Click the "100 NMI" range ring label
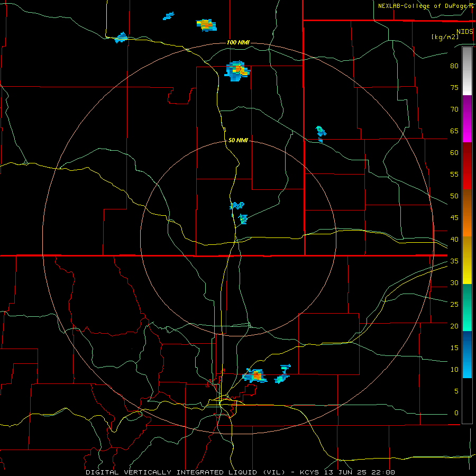476x476 pixels. coord(239,42)
